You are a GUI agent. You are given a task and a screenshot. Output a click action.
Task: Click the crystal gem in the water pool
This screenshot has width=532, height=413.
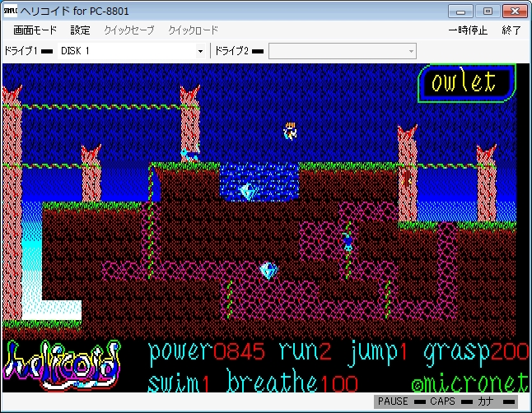(x=248, y=192)
